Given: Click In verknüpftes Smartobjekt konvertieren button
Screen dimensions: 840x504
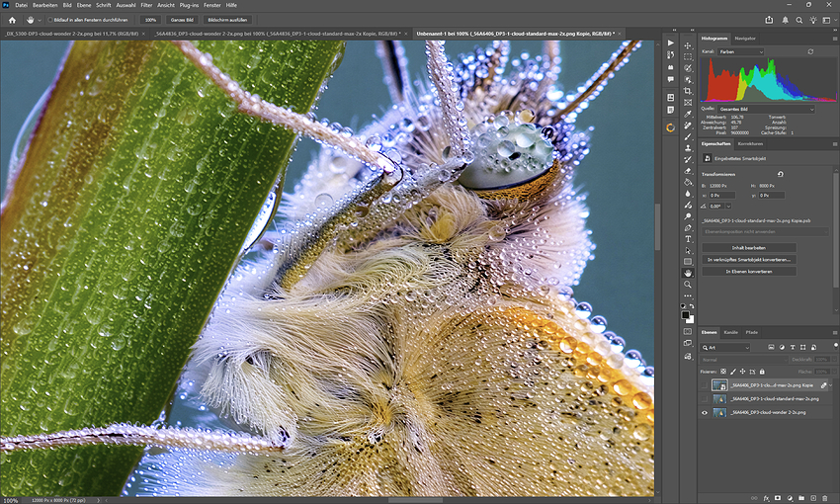Looking at the screenshot, I should (x=749, y=259).
